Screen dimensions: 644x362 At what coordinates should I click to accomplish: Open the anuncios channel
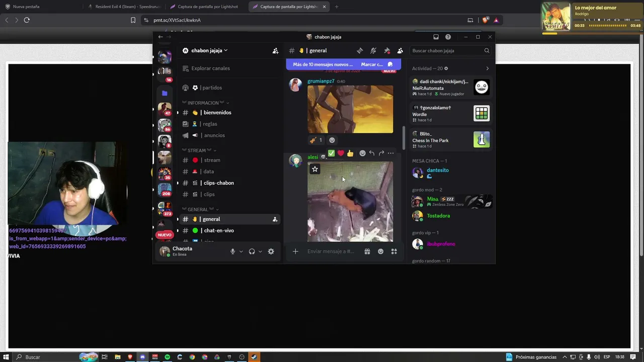pyautogui.click(x=229, y=135)
